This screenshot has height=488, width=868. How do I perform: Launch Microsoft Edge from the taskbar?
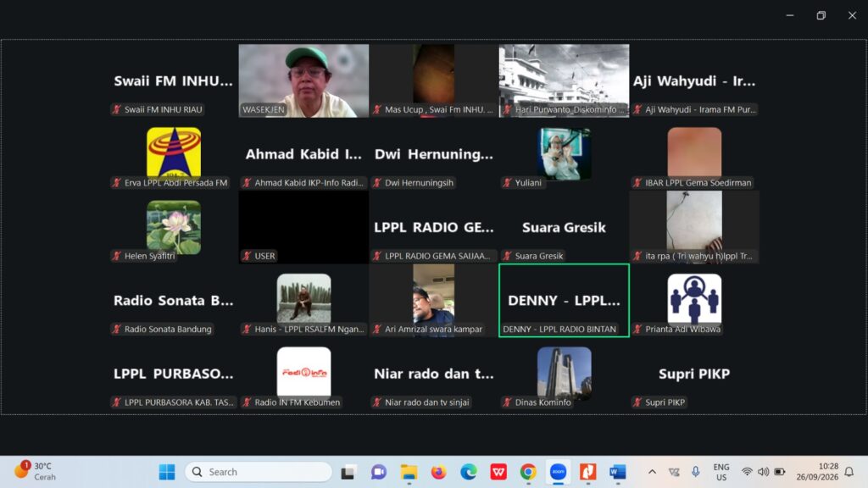click(468, 472)
